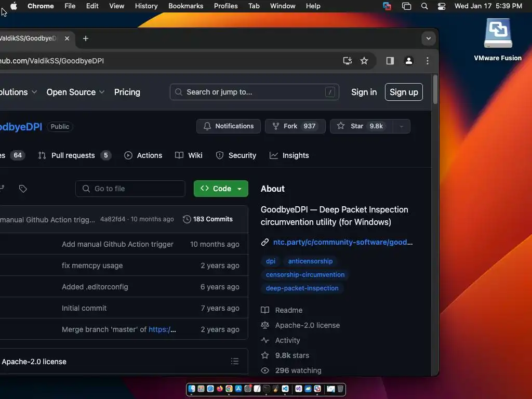Viewport: 532px width, 399px height.
Task: Open the 183 Commits link
Action: (208, 219)
